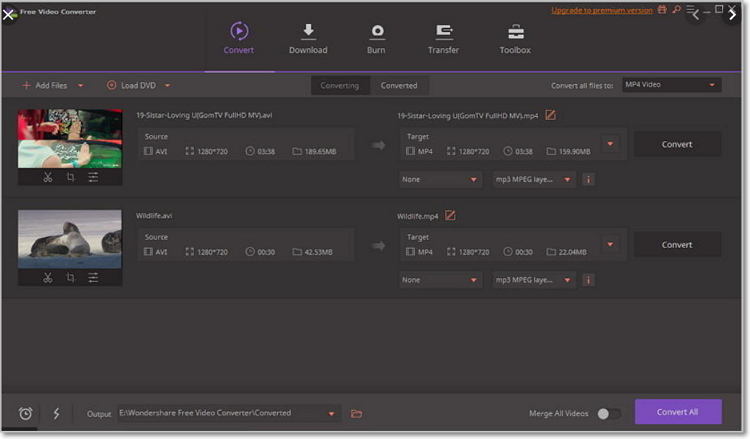Image resolution: width=750 pixels, height=439 pixels.
Task: Open the output folder icon
Action: 357,413
